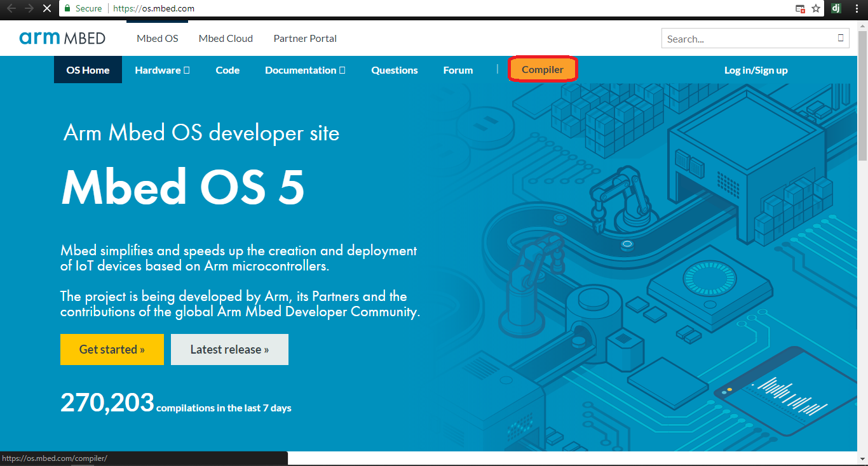Expand the Hardware dropdown menu

tap(162, 70)
